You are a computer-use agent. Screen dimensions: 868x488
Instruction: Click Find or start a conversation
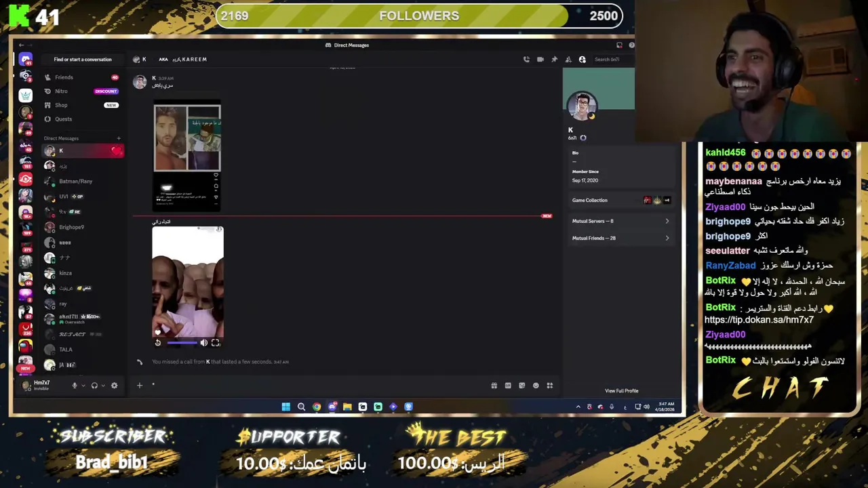[x=83, y=60]
